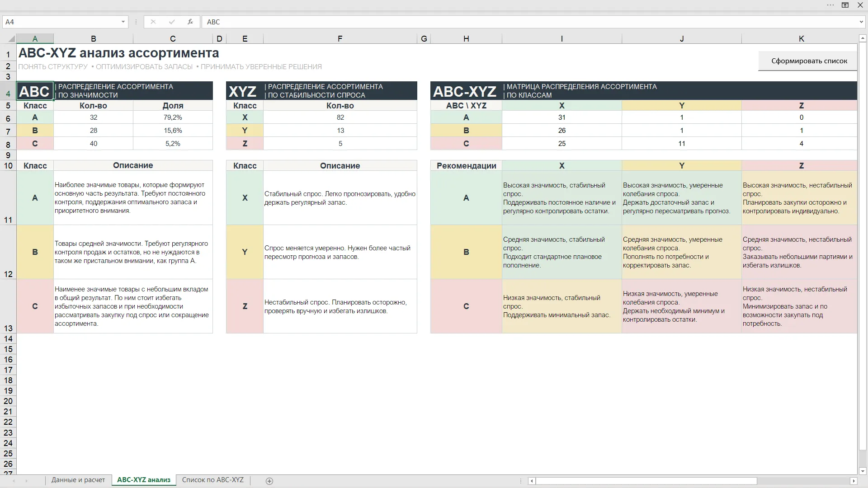Open the Список по ABC-XYZ sheet tab

pyautogui.click(x=213, y=480)
